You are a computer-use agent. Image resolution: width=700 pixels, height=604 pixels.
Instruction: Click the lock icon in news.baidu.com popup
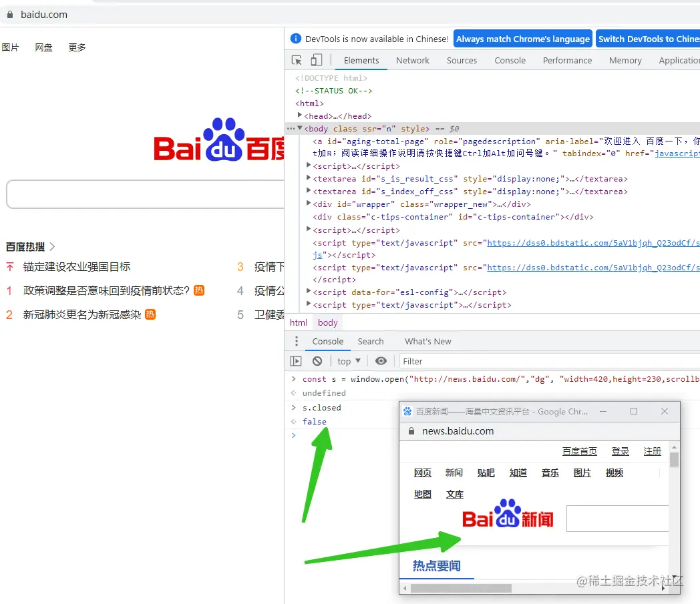coord(411,431)
